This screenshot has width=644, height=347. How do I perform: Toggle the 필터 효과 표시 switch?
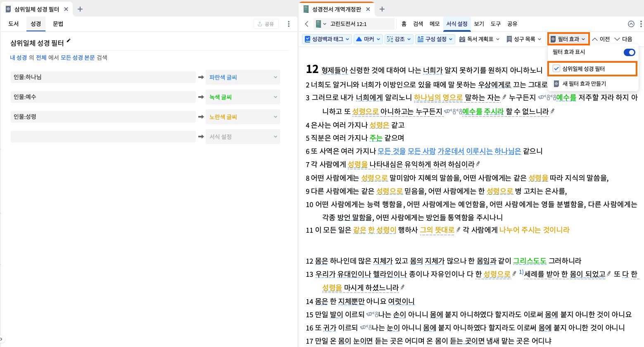629,52
